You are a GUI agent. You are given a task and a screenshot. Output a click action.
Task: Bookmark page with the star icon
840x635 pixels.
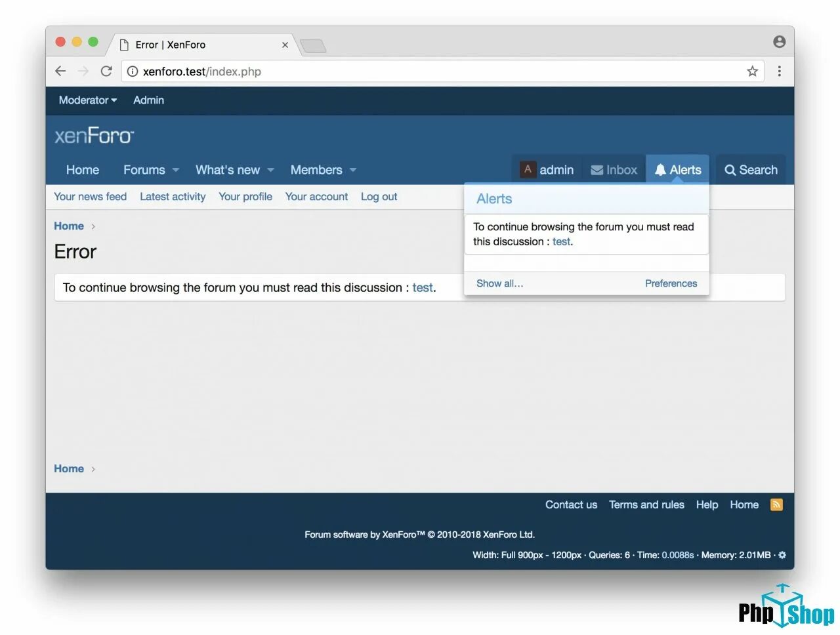752,72
